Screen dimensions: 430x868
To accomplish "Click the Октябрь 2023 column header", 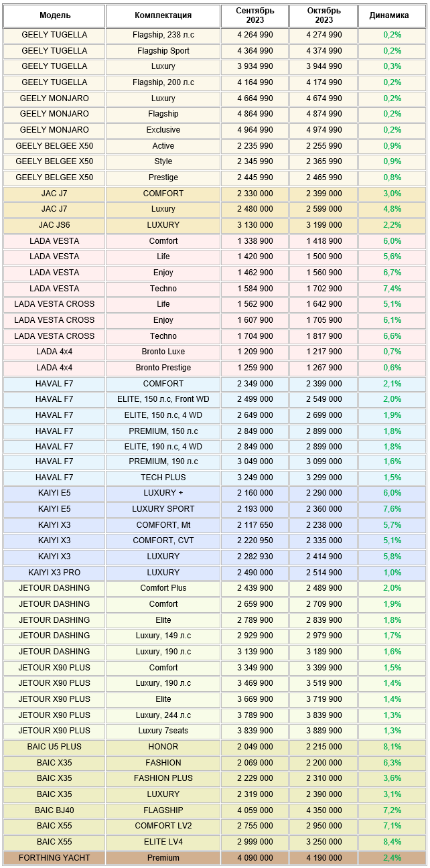I will (x=324, y=15).
